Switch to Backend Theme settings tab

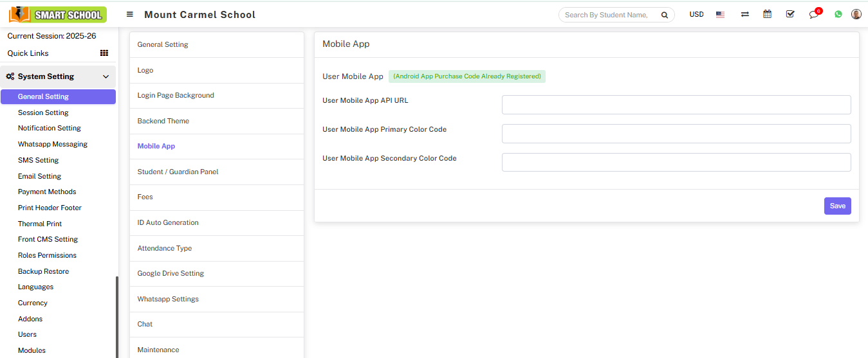(x=163, y=121)
